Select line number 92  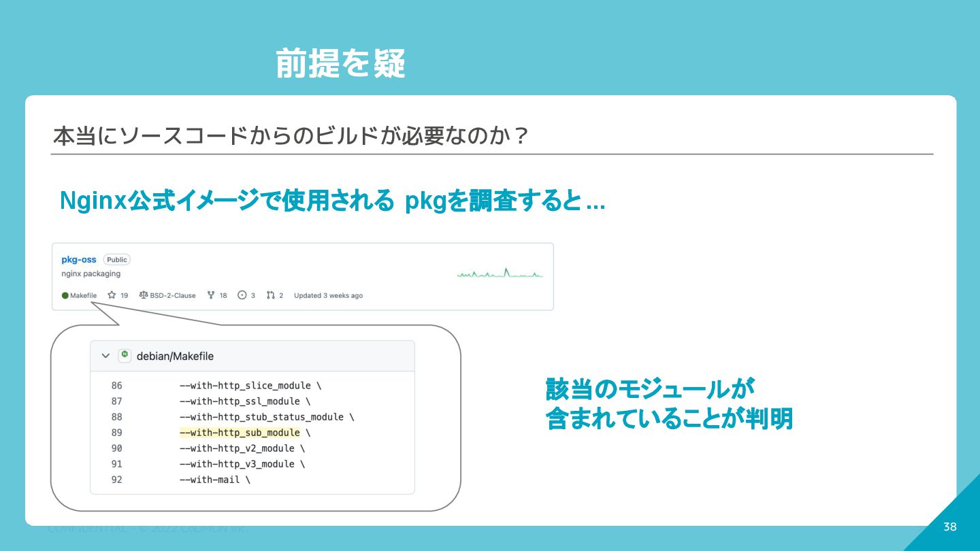tap(116, 480)
